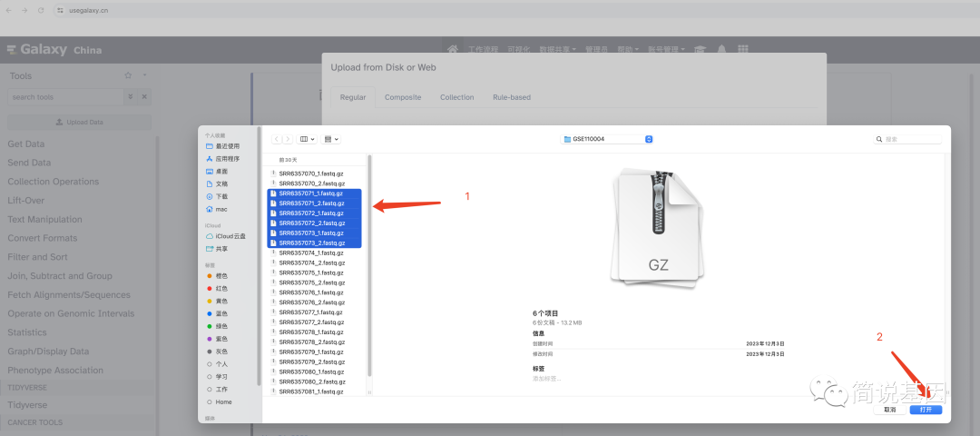
Task: Go back with the left chevron button
Action: (277, 139)
